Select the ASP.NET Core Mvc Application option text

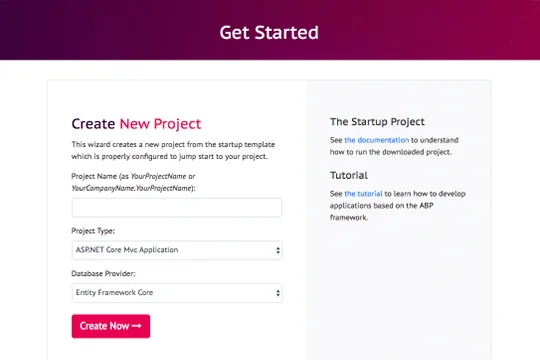(127, 250)
